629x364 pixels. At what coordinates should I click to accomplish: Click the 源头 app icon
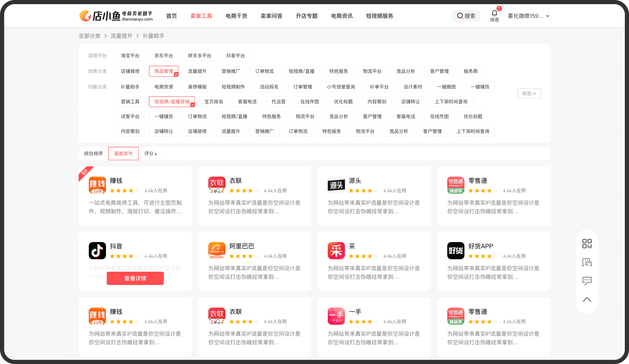point(336,185)
